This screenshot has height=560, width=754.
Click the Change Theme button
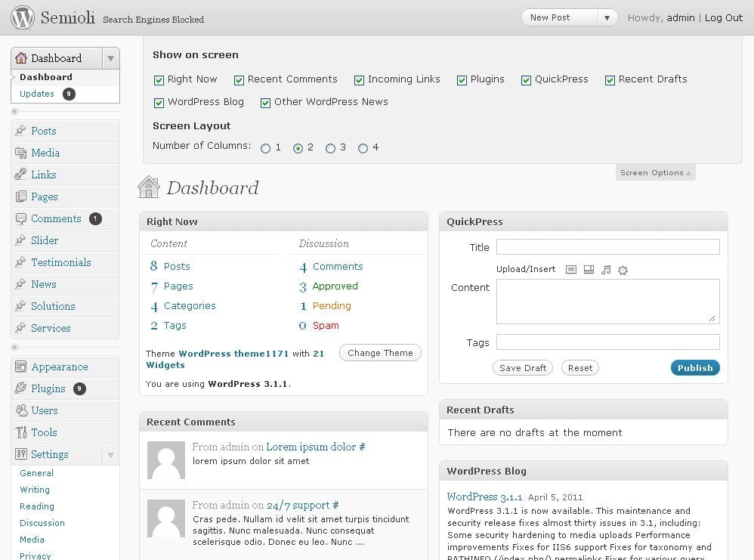[380, 353]
